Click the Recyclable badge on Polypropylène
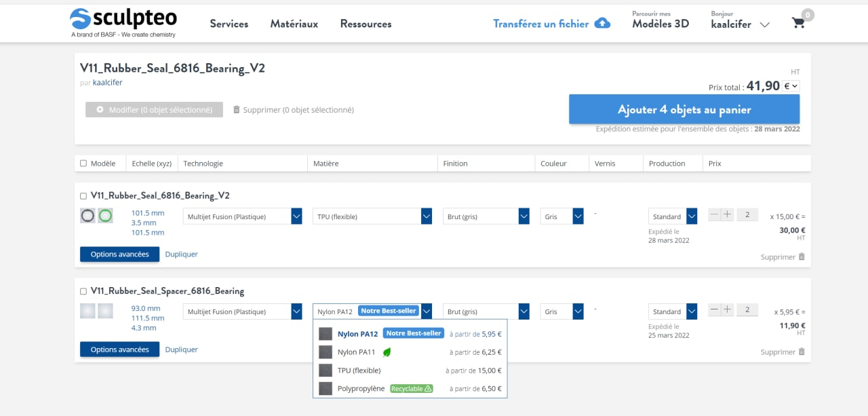This screenshot has height=416, width=868. pyautogui.click(x=412, y=389)
